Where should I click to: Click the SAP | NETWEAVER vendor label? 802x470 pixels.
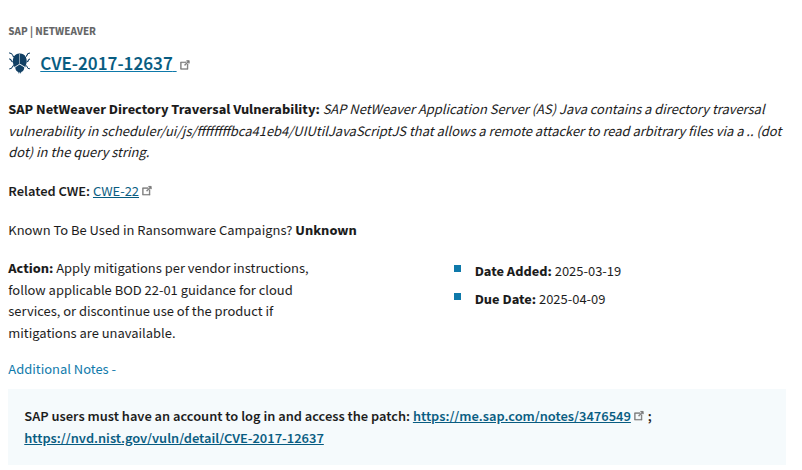click(x=52, y=31)
